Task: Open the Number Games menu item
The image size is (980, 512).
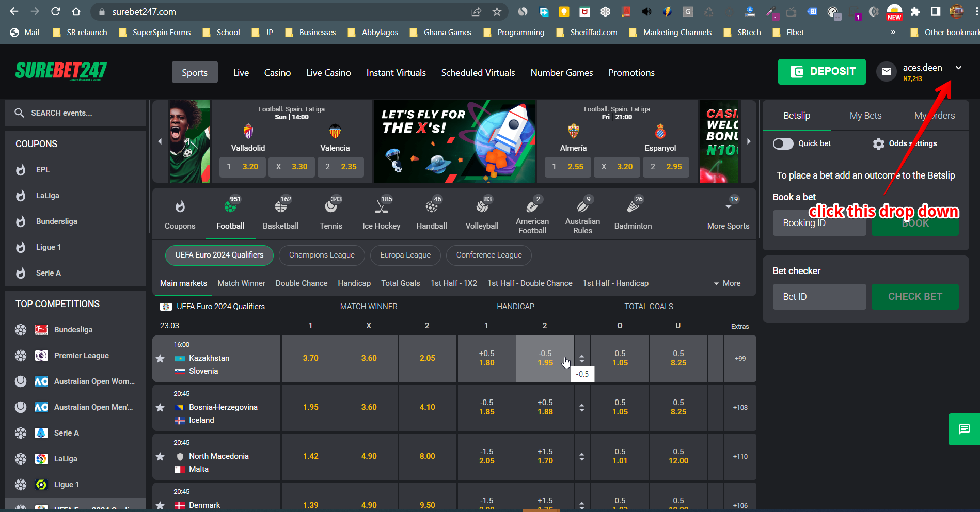Action: [x=561, y=73]
